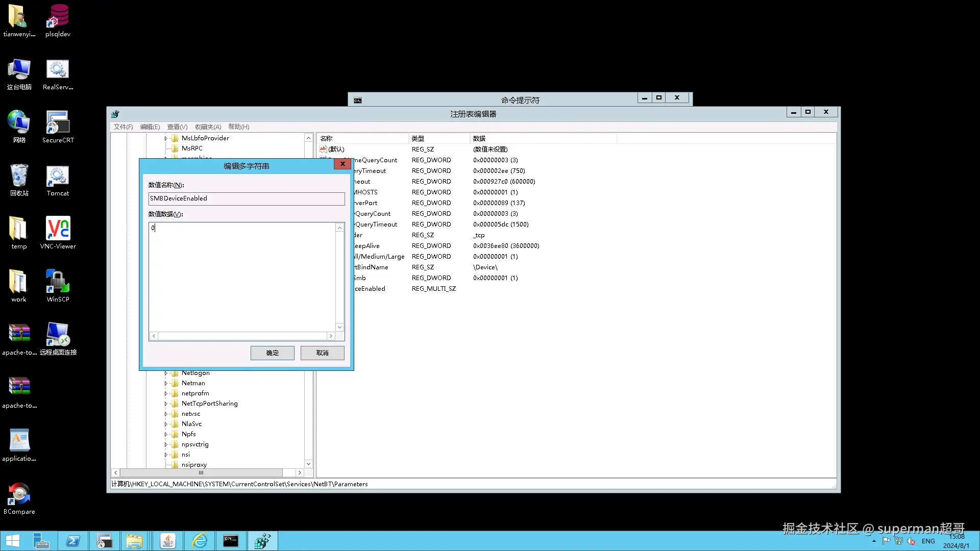Expand the MsLbfoProvider tree node
The width and height of the screenshot is (980, 551).
point(166,138)
